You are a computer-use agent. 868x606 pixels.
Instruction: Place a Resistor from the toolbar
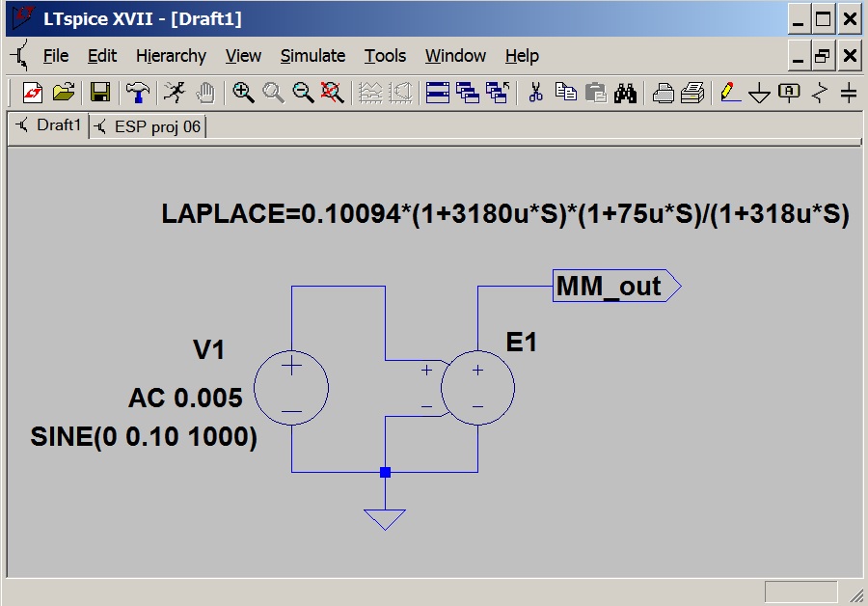point(819,93)
